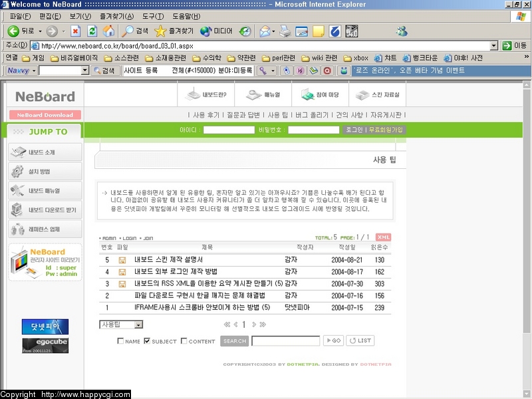
Task: Open the xbox links folder
Action: (x=356, y=58)
